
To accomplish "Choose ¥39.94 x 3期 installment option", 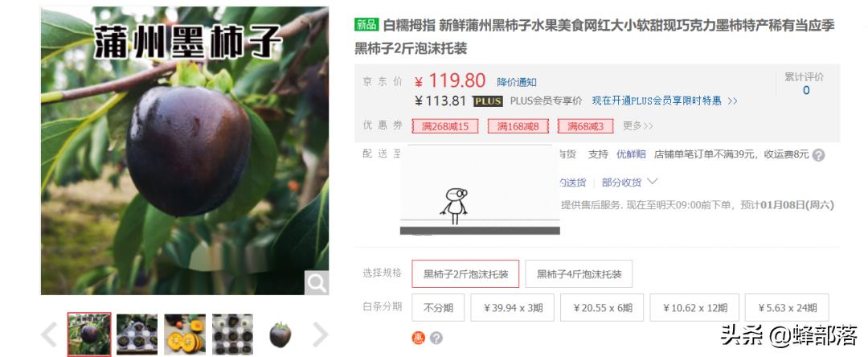I will pyautogui.click(x=512, y=308).
